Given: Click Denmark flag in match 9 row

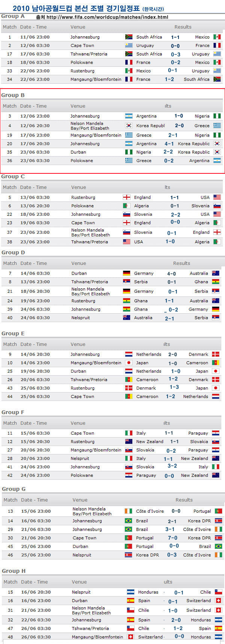Looking at the screenshot, I should click(216, 354).
